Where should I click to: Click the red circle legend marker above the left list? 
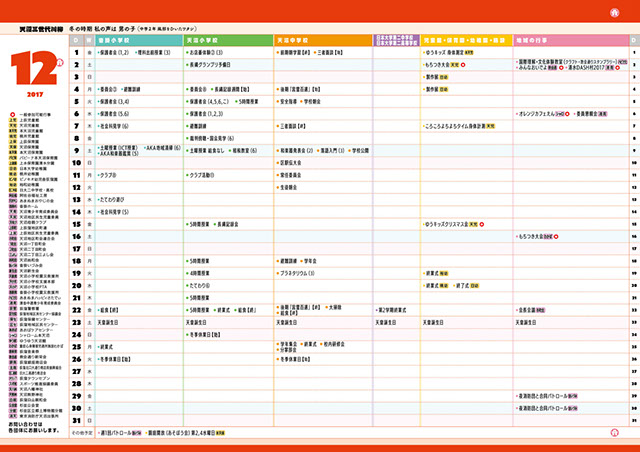pos(13,115)
